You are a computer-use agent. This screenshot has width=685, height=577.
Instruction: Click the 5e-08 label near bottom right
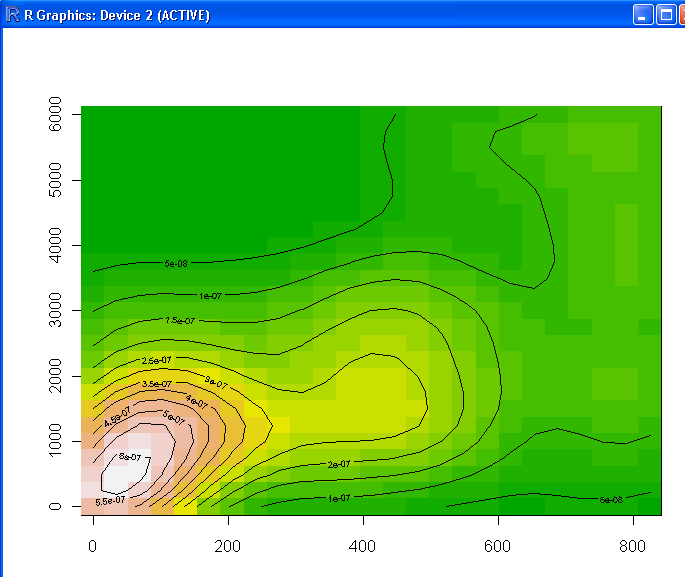[610, 498]
